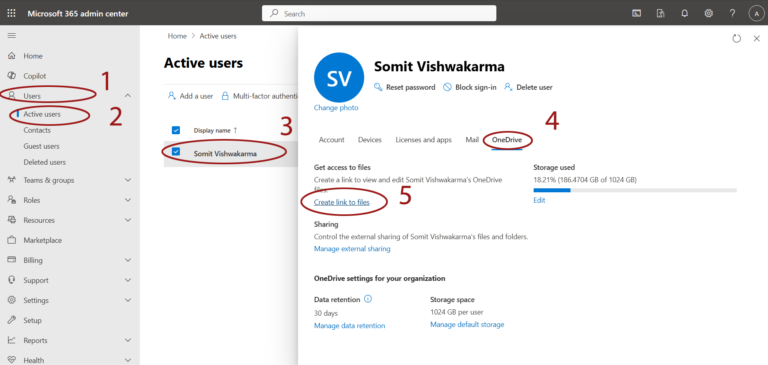This screenshot has height=365, width=768.
Task: Open notifications bell icon
Action: point(684,13)
